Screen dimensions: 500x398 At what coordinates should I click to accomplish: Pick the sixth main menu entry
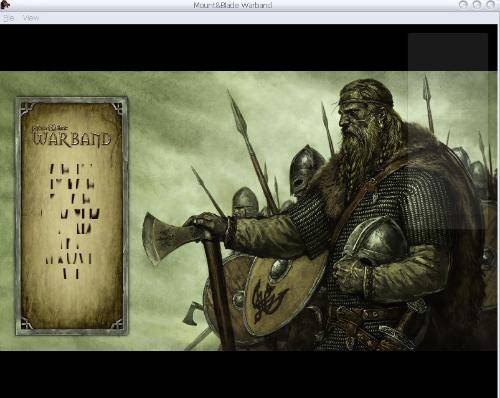point(70,244)
